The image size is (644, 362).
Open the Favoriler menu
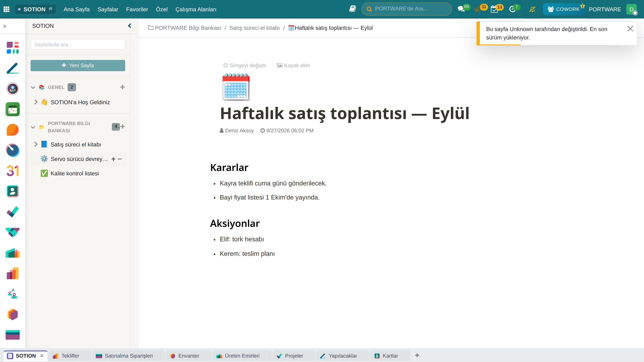point(137,9)
